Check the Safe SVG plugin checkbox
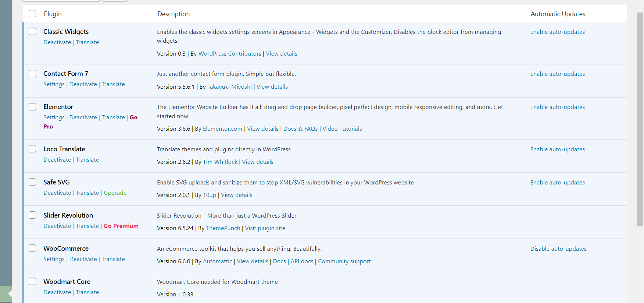The image size is (644, 303). pyautogui.click(x=32, y=182)
